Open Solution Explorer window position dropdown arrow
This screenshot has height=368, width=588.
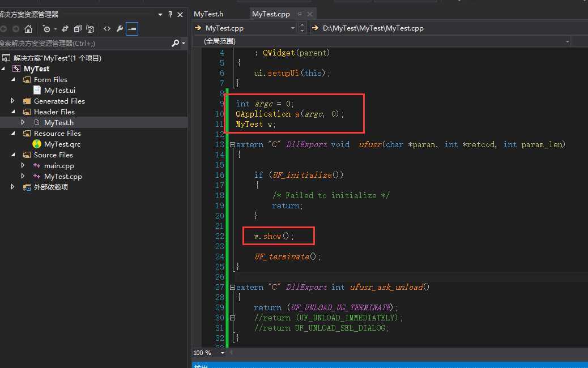(x=160, y=14)
